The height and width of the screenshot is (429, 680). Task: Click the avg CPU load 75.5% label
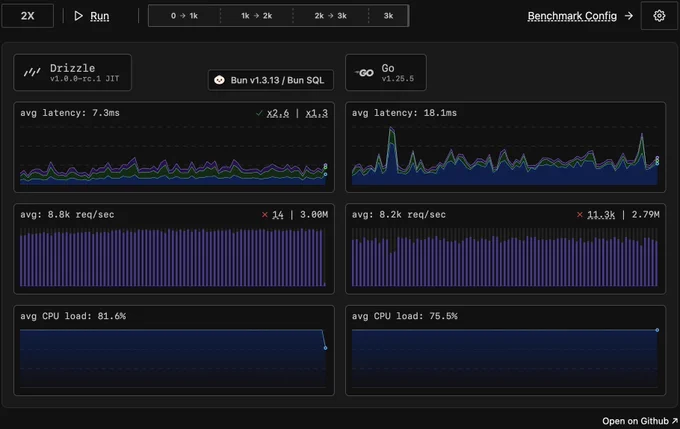pyautogui.click(x=405, y=316)
